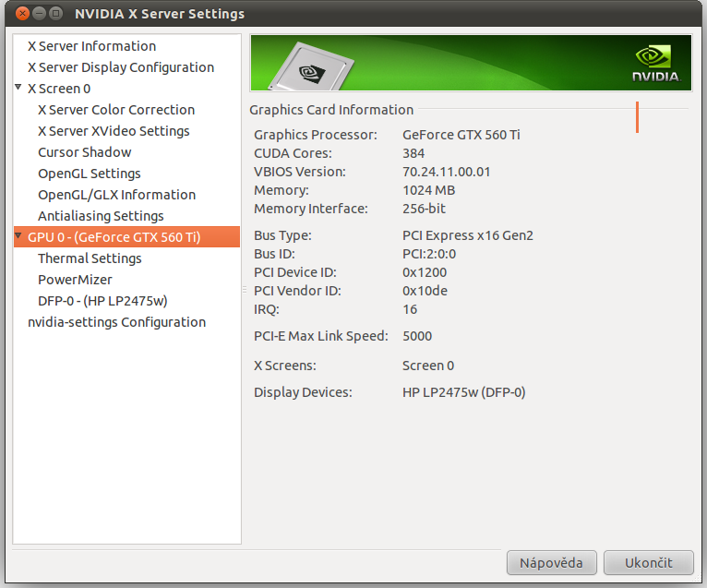Image resolution: width=707 pixels, height=588 pixels.
Task: Open the PowerMizer page
Action: (x=75, y=280)
